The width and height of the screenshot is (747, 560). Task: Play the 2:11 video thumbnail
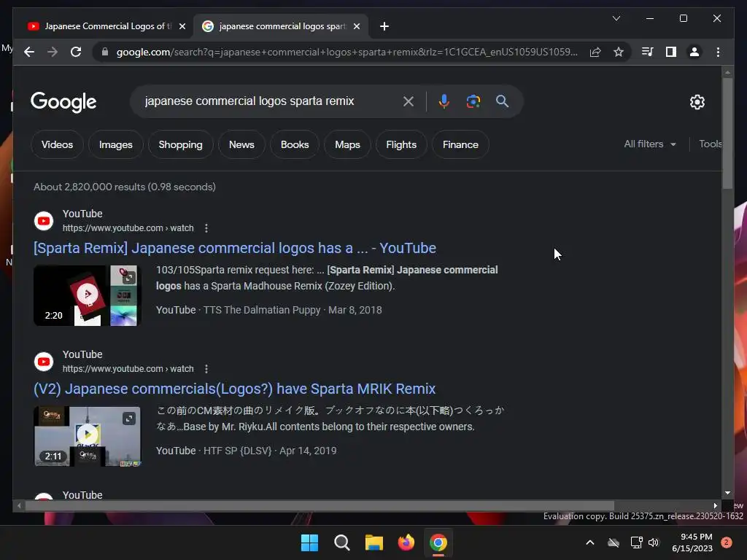point(88,436)
